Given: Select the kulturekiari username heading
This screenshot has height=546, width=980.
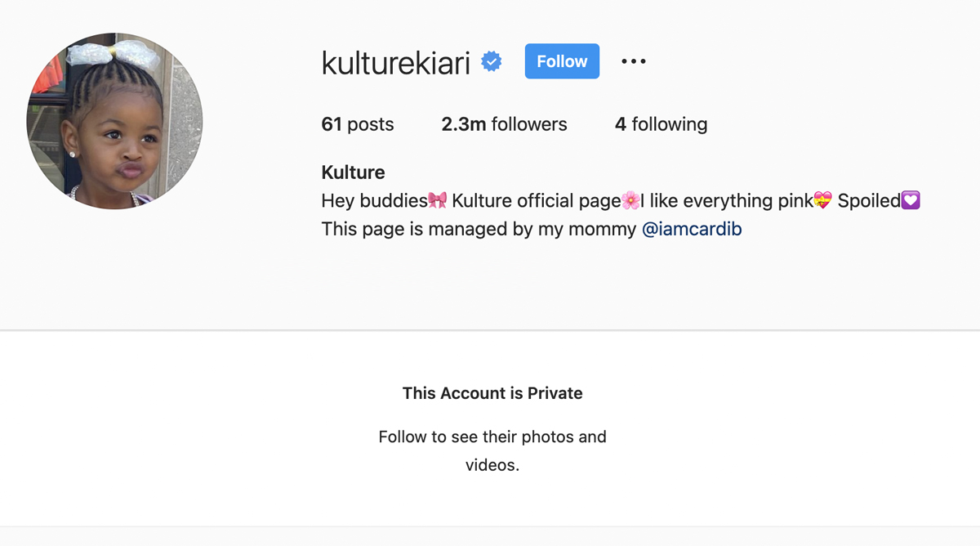Looking at the screenshot, I should click(x=396, y=62).
